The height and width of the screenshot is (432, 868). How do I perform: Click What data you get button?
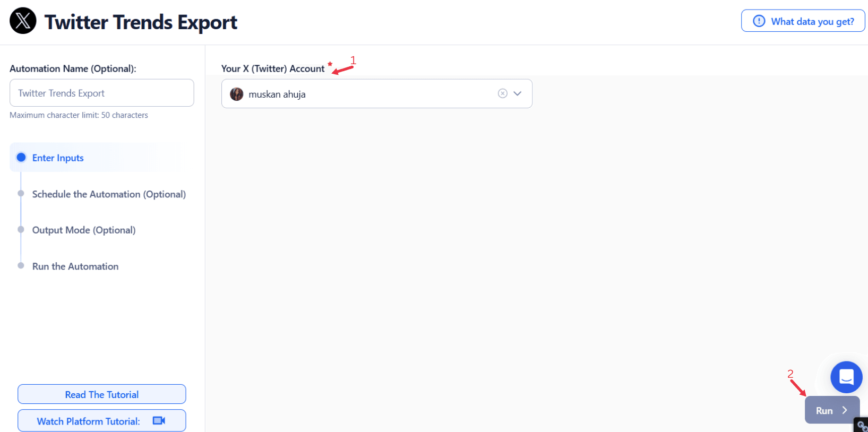[803, 21]
